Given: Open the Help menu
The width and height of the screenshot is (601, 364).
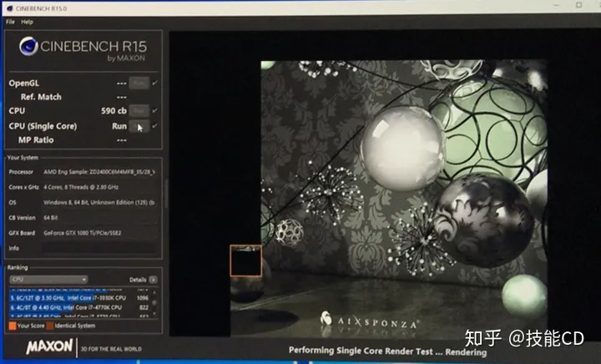Looking at the screenshot, I should pyautogui.click(x=28, y=22).
